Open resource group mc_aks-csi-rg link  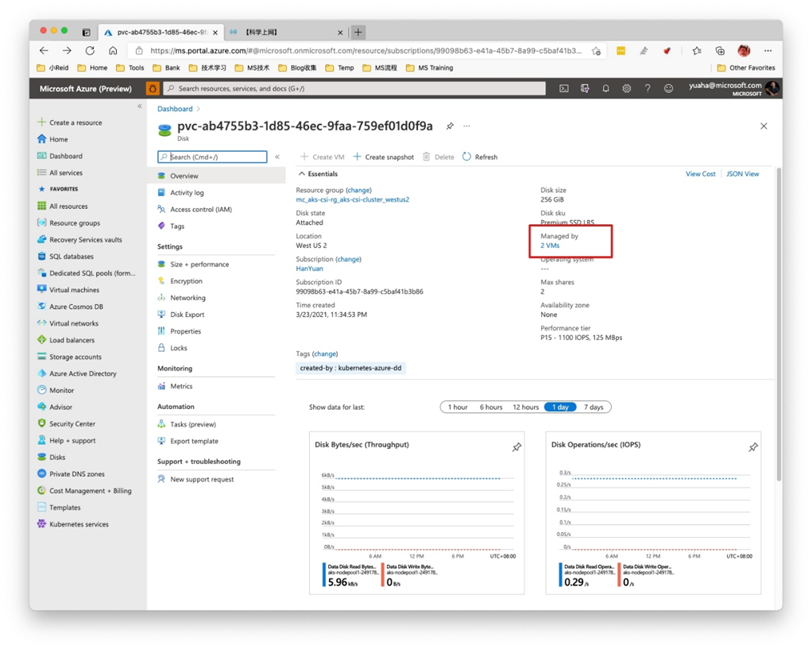[353, 199]
